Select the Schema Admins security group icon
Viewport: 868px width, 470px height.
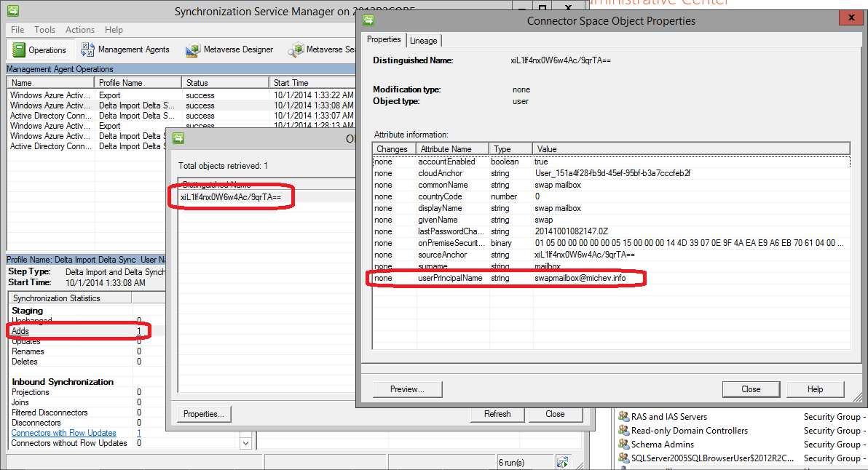[x=625, y=444]
